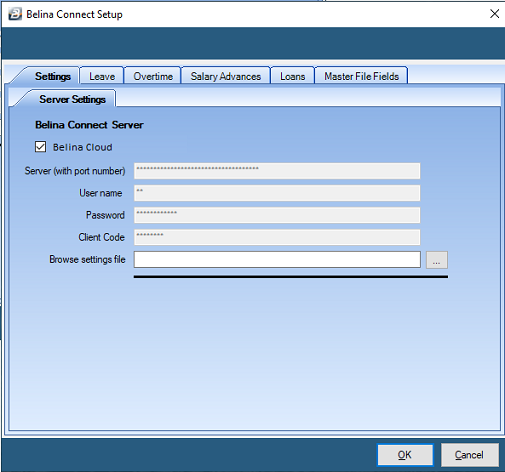The image size is (505, 472).
Task: Open the Loans tab
Action: tap(293, 76)
